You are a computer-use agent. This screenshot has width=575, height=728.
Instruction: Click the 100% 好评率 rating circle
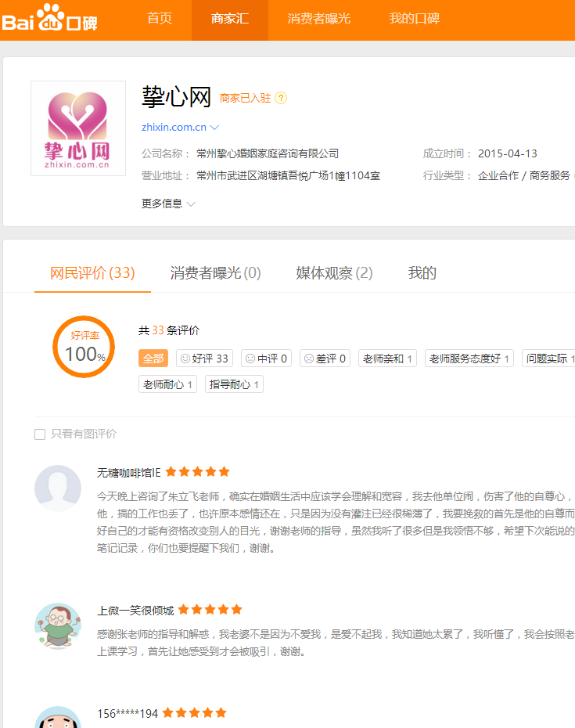pyautogui.click(x=84, y=347)
